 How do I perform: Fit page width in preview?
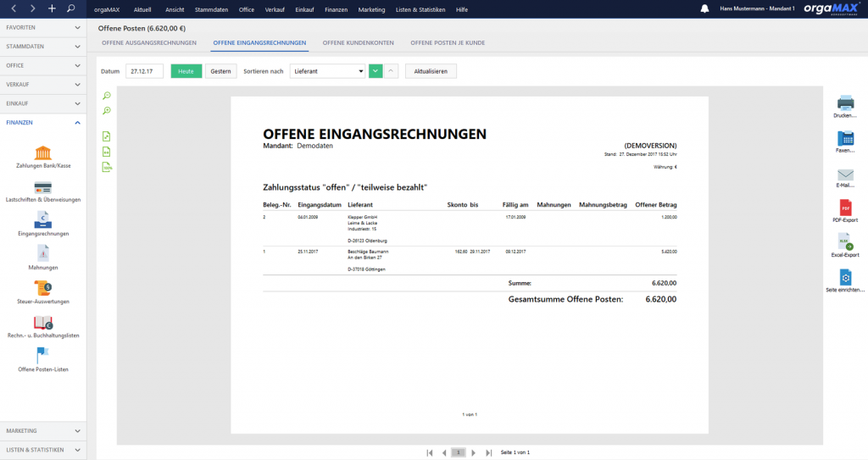pos(106,152)
